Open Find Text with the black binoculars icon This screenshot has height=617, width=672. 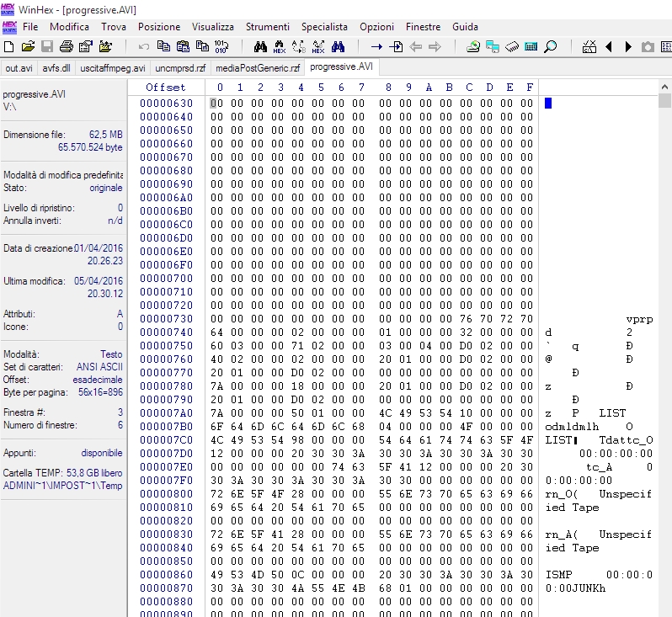coord(260,46)
